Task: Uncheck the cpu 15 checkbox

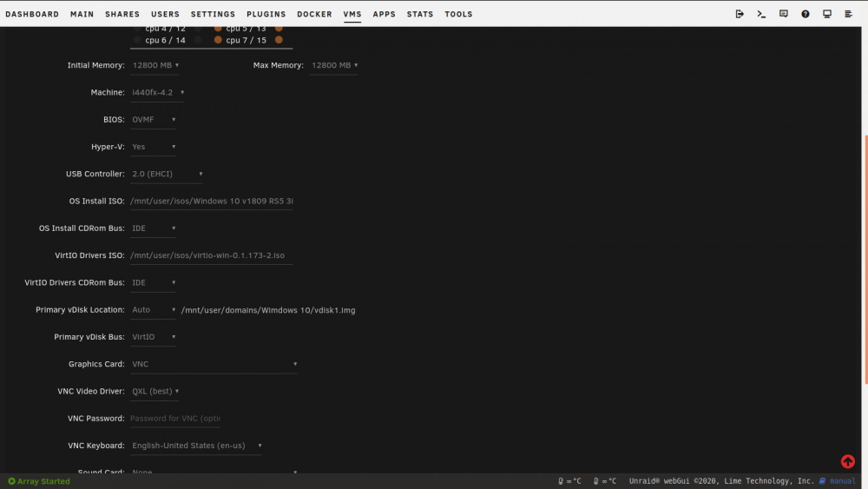Action: (x=279, y=40)
